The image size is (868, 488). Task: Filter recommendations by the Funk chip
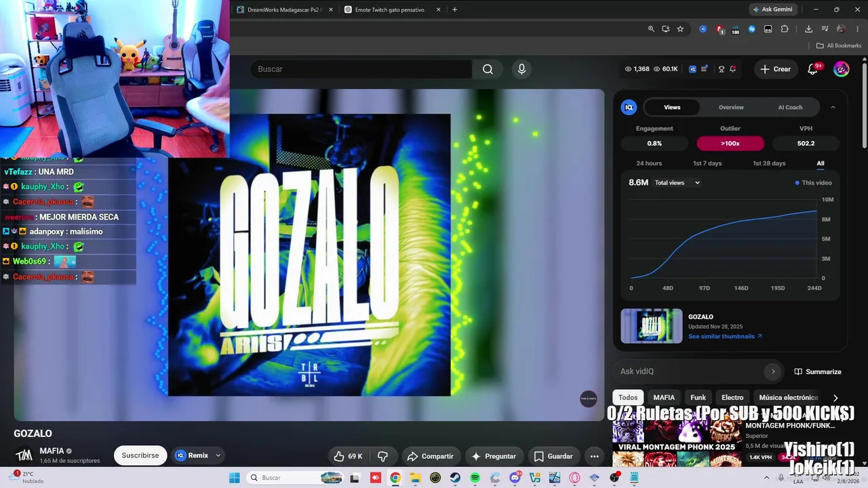[698, 398]
